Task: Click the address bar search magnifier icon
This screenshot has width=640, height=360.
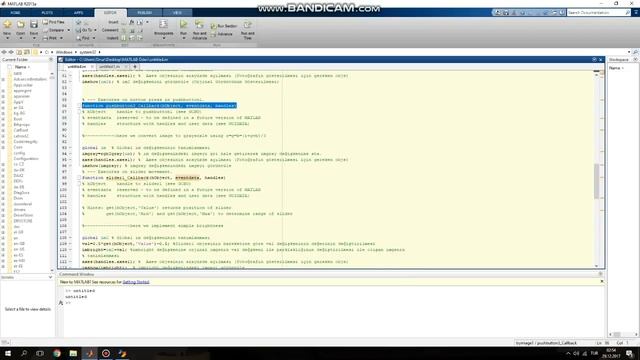Action: [635, 52]
